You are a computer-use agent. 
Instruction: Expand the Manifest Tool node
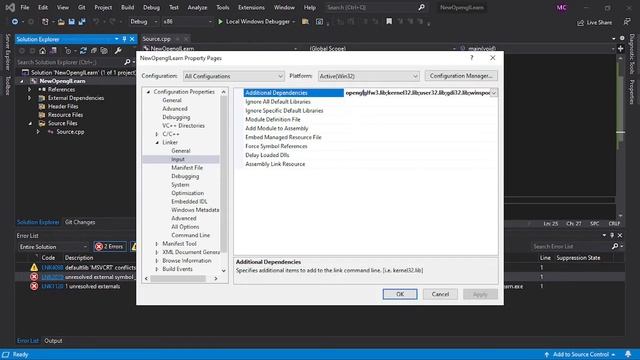[157, 244]
